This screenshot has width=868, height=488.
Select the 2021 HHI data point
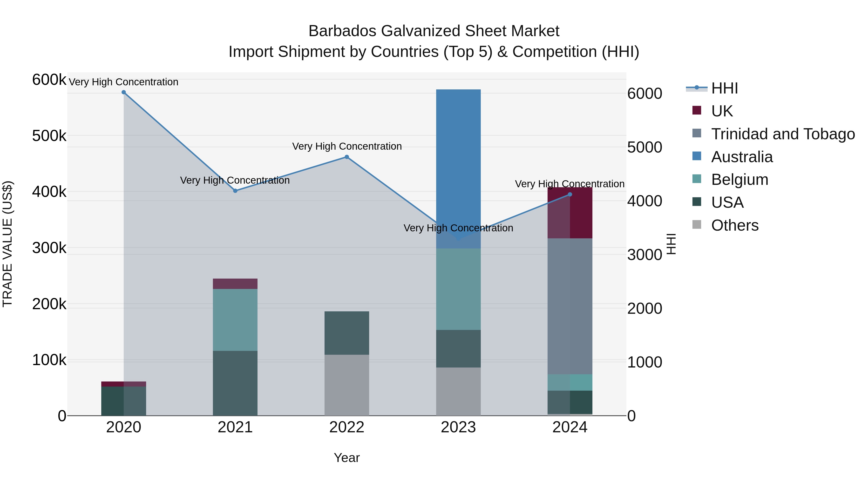235,191
